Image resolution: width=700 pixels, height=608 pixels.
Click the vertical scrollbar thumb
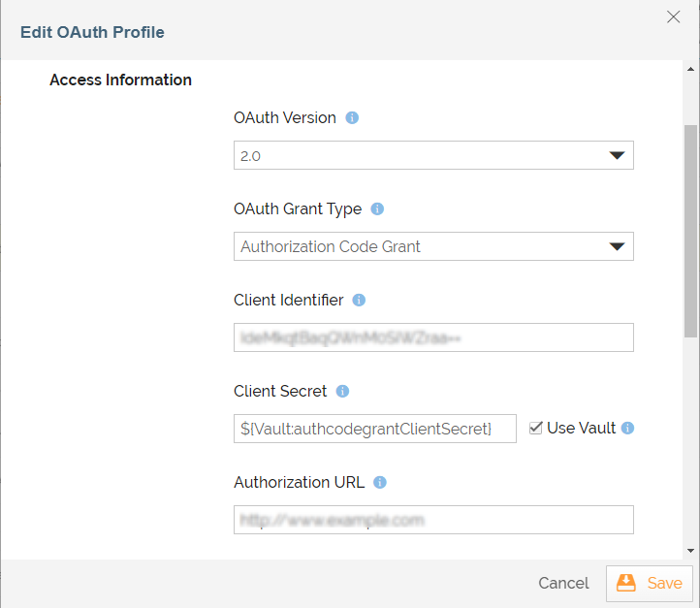(690, 231)
